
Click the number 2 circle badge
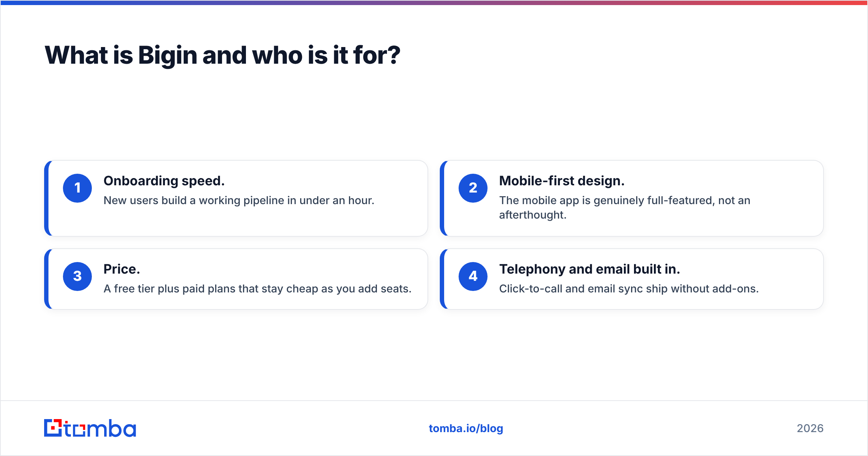pos(473,188)
